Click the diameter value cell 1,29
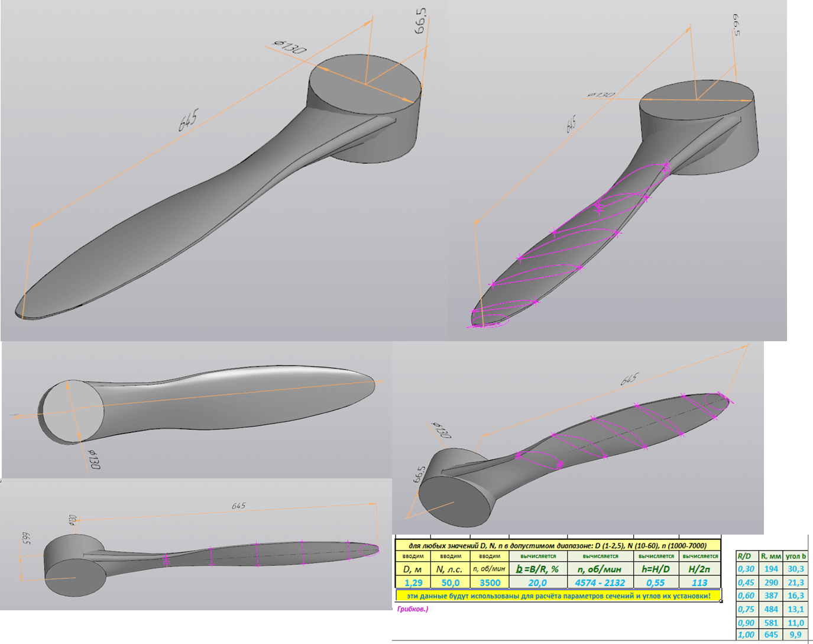 point(413,582)
